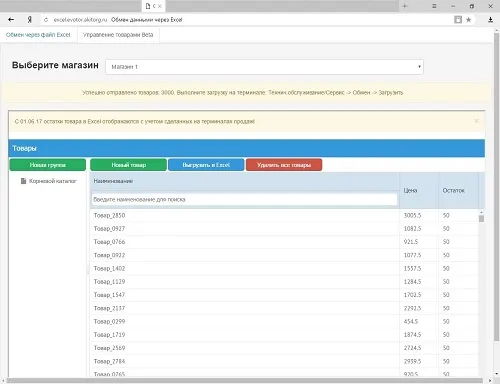The width and height of the screenshot is (500, 384).
Task: Click the product table vertical scrollbar thumb
Action: pos(481,219)
